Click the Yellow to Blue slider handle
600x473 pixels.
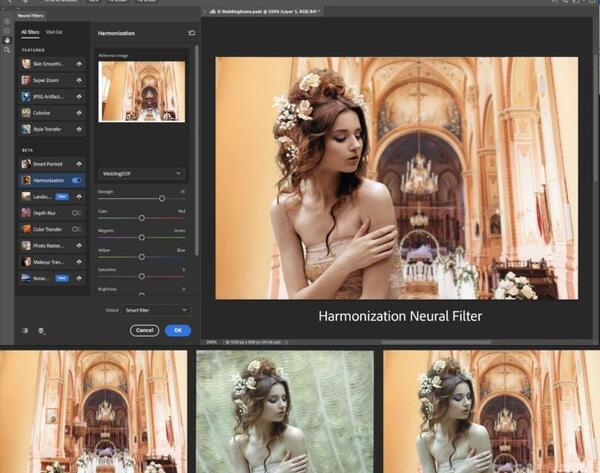click(x=142, y=257)
